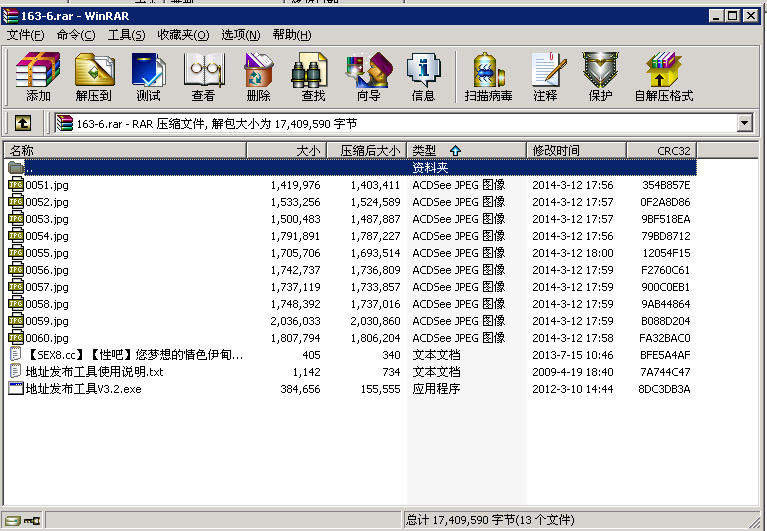Viewport: 767px width, 531px height.
Task: Expand the archive path dropdown arrow
Action: coord(744,123)
